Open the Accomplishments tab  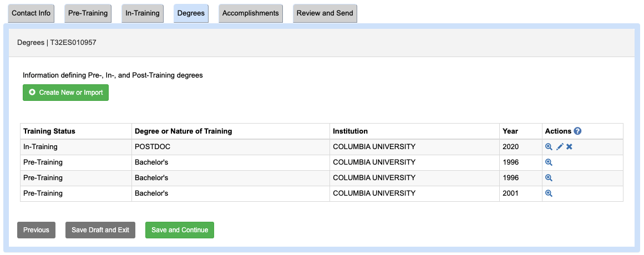coord(251,13)
